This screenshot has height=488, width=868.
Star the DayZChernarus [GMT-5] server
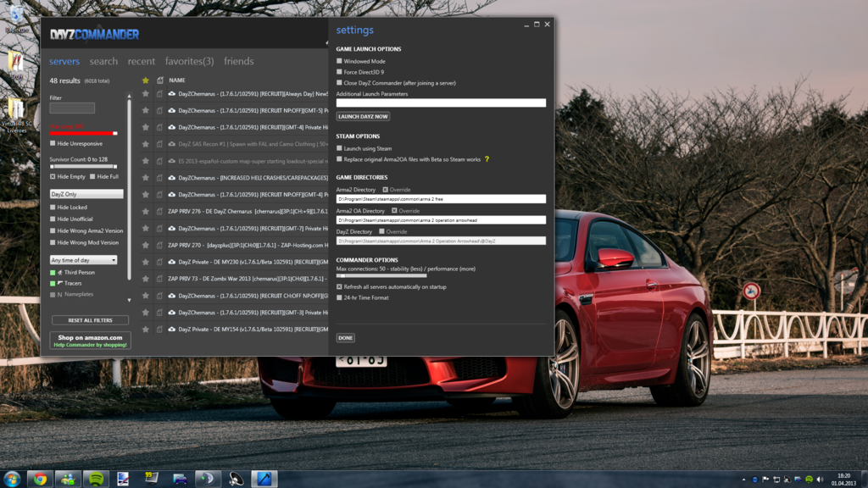click(x=146, y=111)
